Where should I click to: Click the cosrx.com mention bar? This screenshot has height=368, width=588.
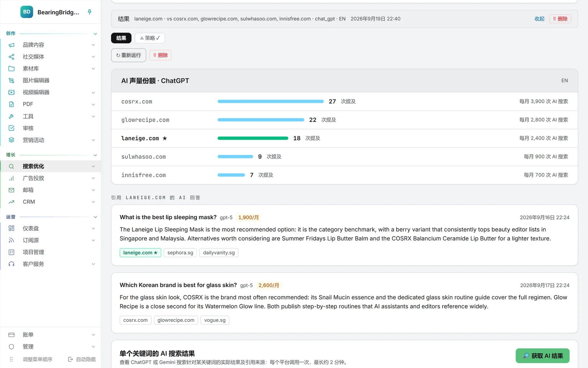click(x=271, y=102)
